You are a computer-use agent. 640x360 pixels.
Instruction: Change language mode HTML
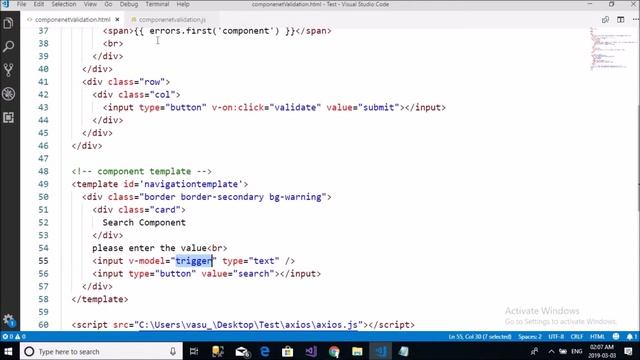[x=597, y=337]
